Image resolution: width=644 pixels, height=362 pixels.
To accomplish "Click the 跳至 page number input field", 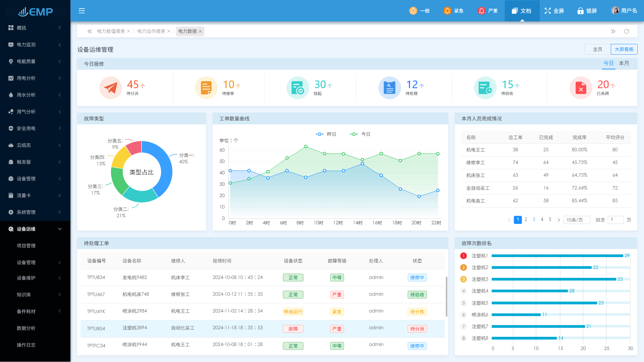I will pyautogui.click(x=615, y=220).
